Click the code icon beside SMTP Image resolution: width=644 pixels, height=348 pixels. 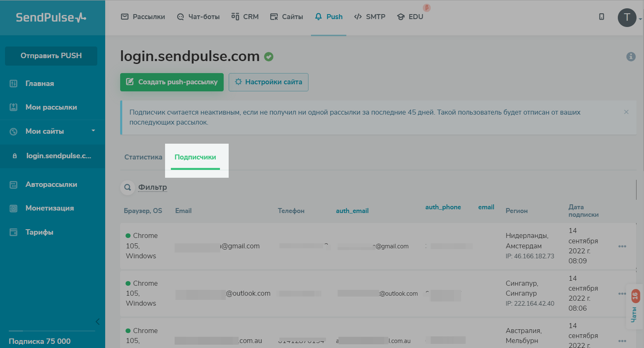358,17
